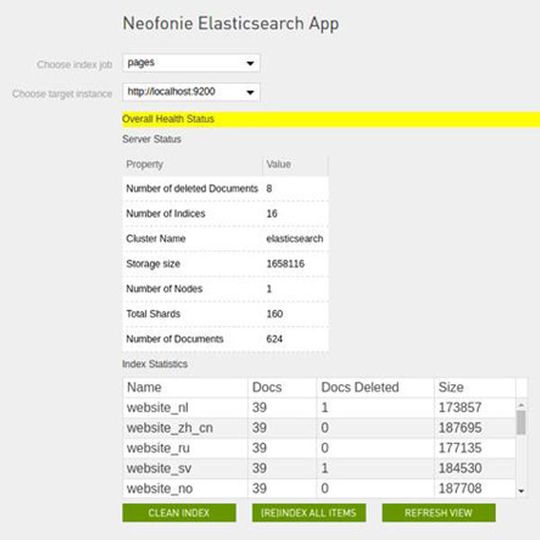Click the storage size value 1658116
540x540 pixels.
[285, 264]
